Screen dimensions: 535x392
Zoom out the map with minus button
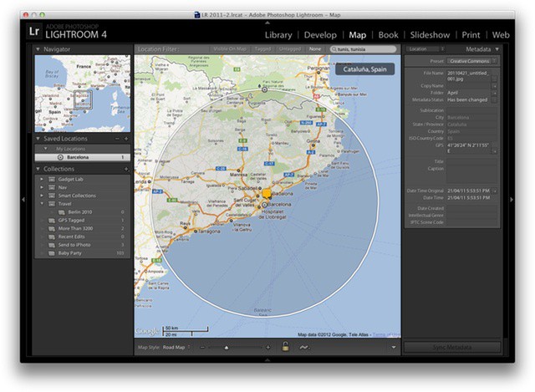point(202,348)
